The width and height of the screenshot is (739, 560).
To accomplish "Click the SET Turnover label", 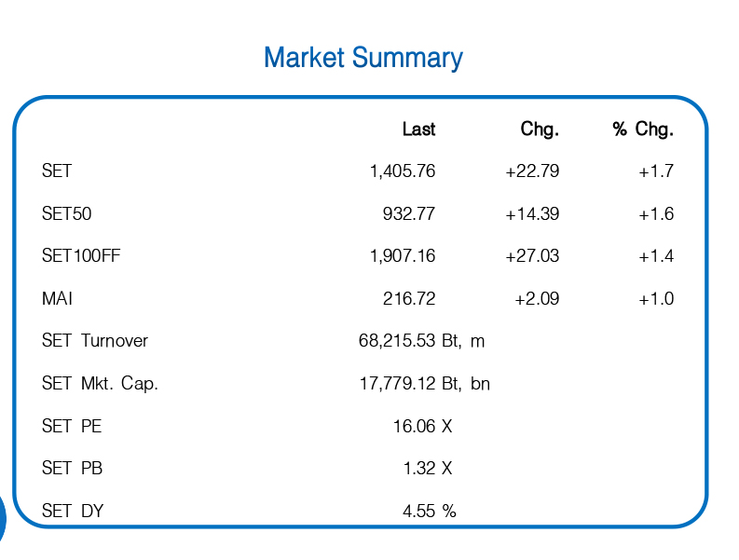I will pyautogui.click(x=95, y=341).
